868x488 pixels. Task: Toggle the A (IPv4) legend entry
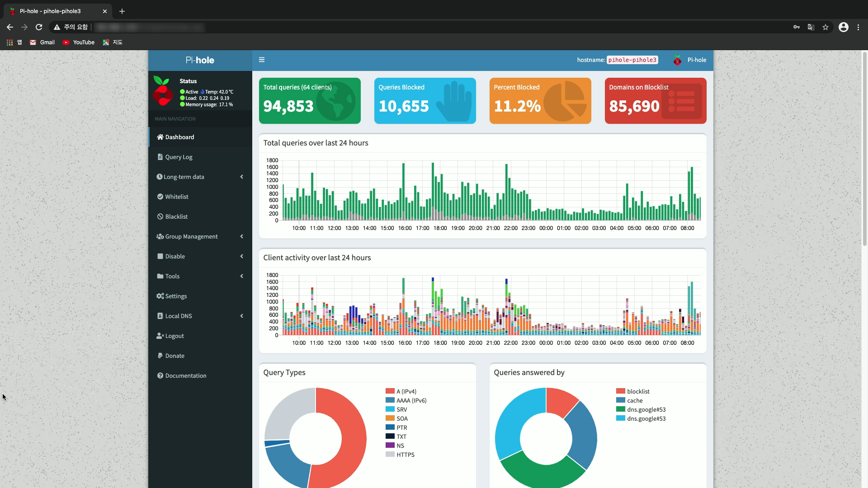click(x=406, y=391)
